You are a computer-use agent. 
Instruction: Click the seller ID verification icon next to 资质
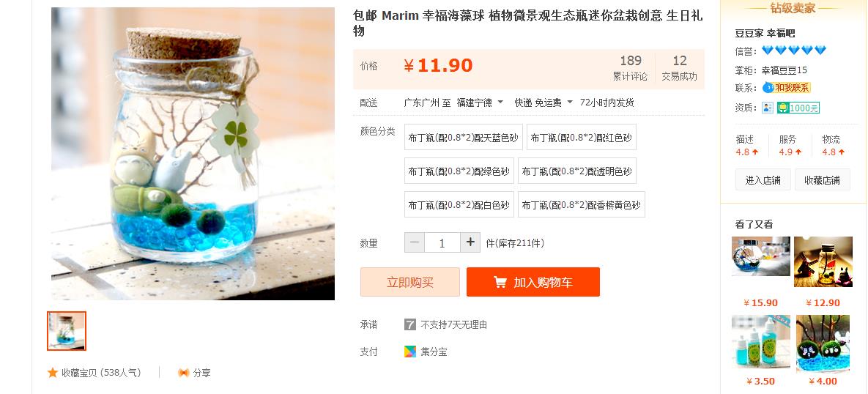coord(767,108)
